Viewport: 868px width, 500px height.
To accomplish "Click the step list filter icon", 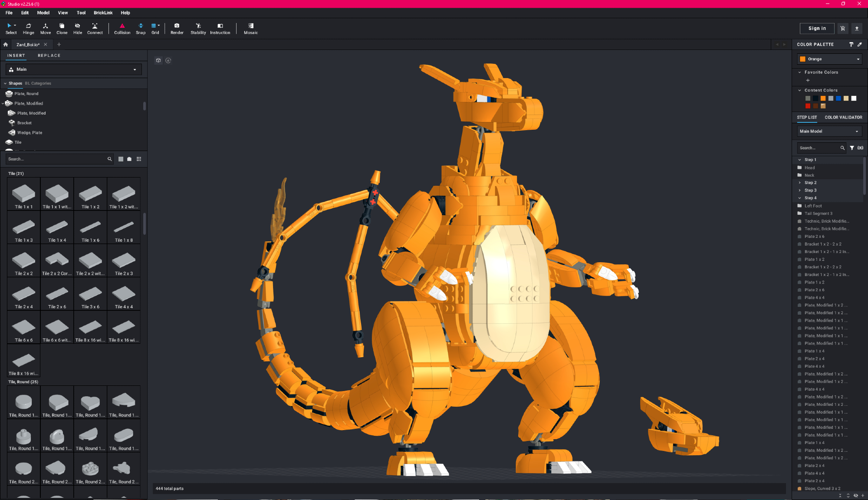I will (x=852, y=148).
